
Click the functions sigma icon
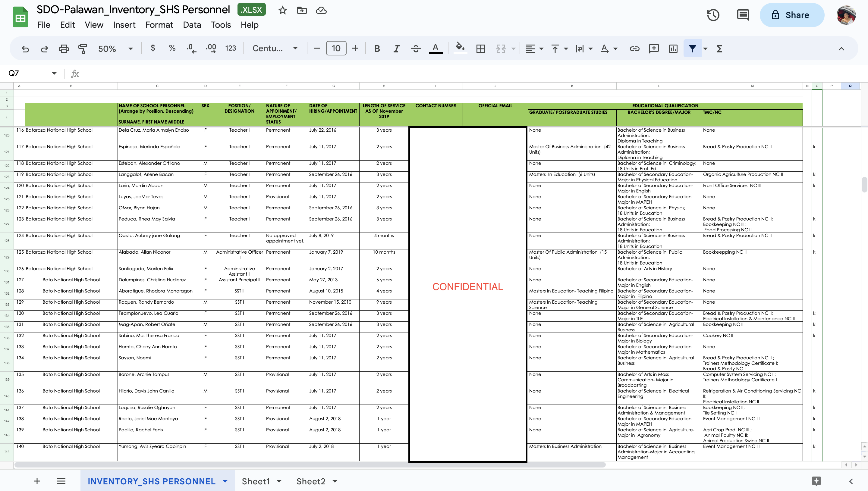tap(719, 48)
